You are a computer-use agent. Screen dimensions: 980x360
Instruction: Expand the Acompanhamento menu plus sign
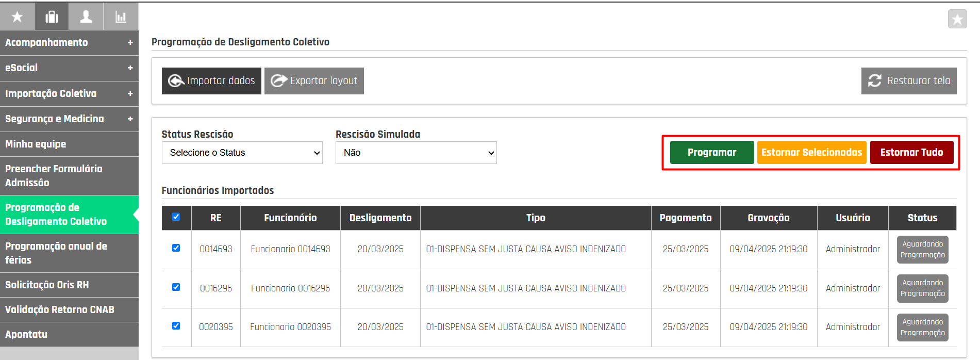[130, 43]
